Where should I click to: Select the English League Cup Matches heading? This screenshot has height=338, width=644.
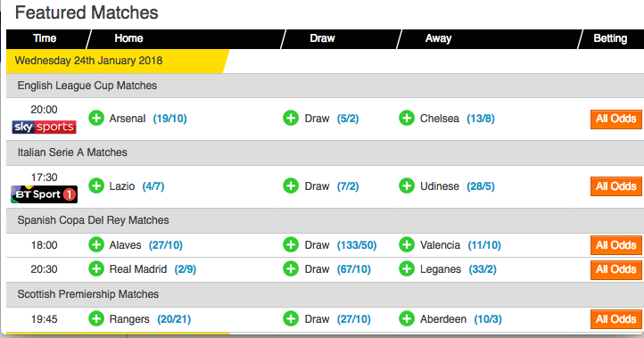(87, 86)
